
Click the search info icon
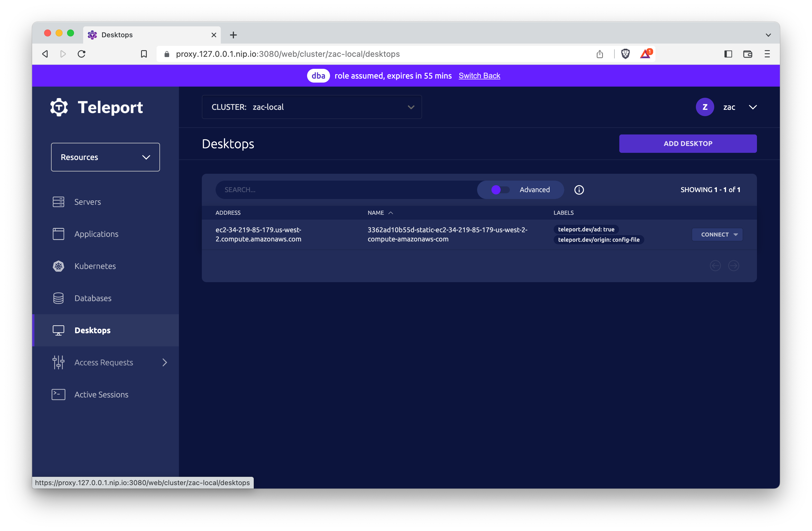[579, 190]
